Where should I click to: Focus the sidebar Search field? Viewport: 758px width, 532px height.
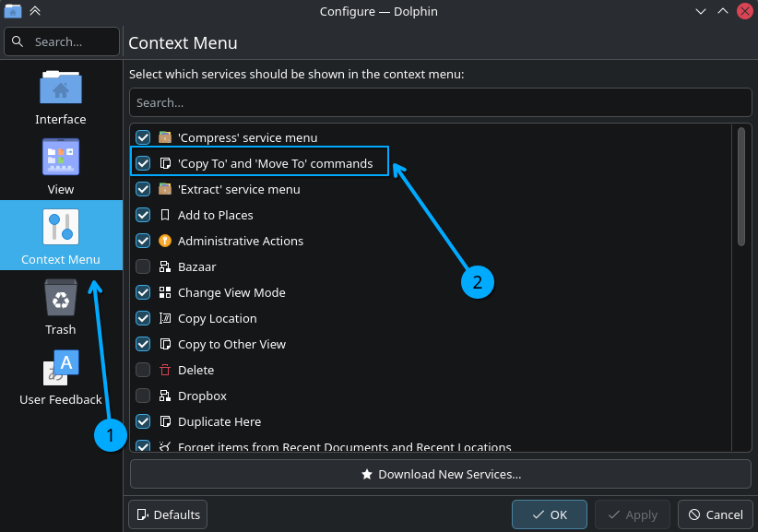62,41
